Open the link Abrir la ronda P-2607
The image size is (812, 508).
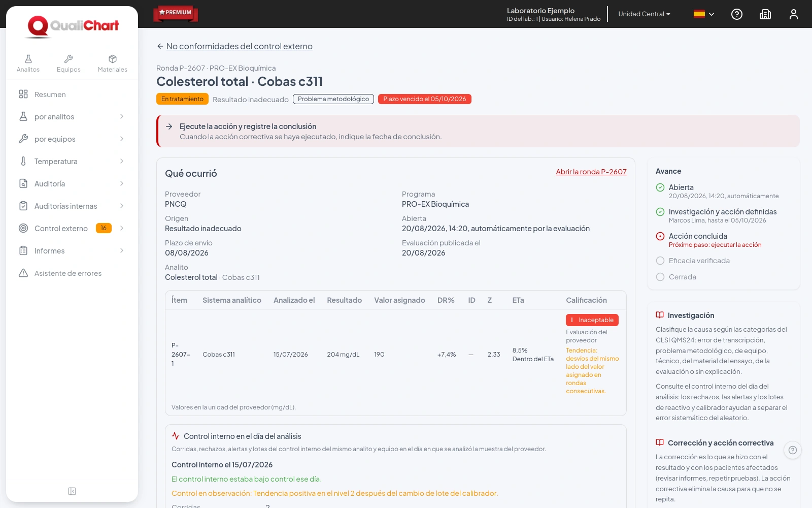tap(591, 172)
